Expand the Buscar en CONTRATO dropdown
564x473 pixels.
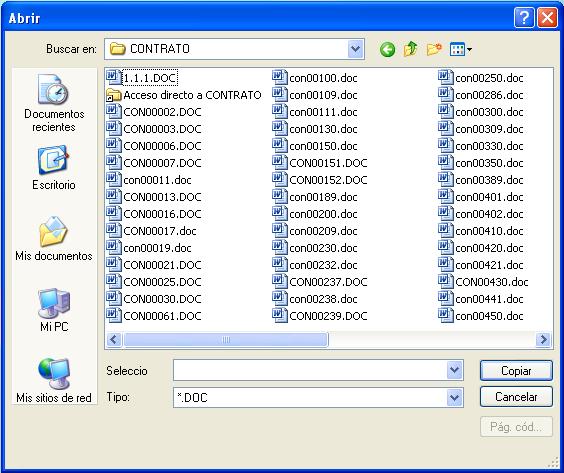(x=355, y=49)
